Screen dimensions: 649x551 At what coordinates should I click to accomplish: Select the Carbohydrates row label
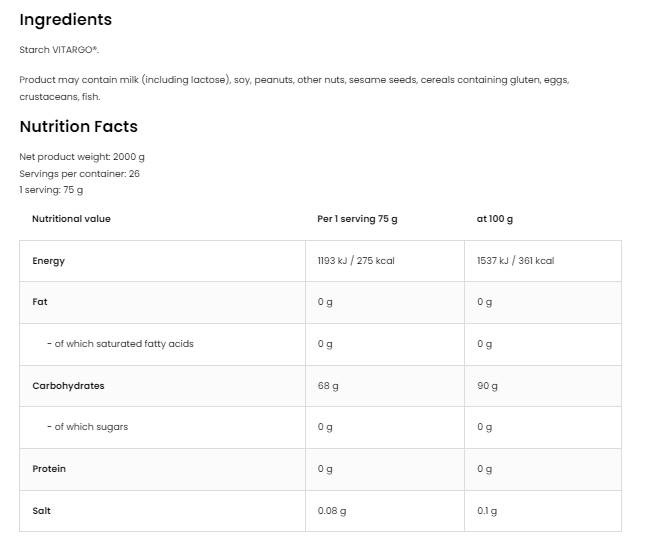coord(68,386)
